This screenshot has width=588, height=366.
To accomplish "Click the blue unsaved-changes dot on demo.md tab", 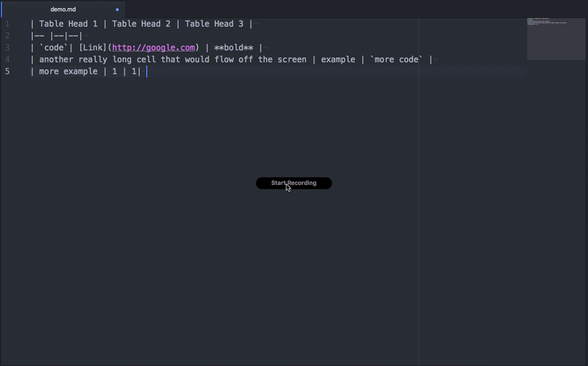I will pos(117,9).
